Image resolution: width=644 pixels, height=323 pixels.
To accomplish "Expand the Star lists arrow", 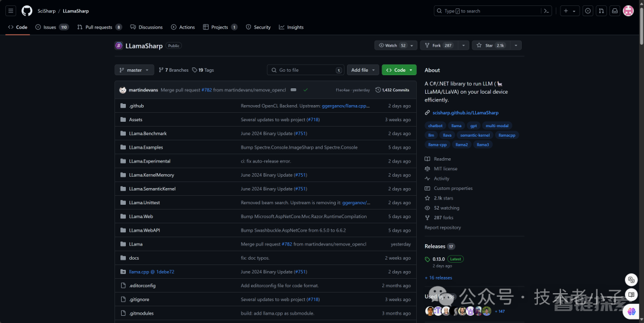I will click(516, 45).
